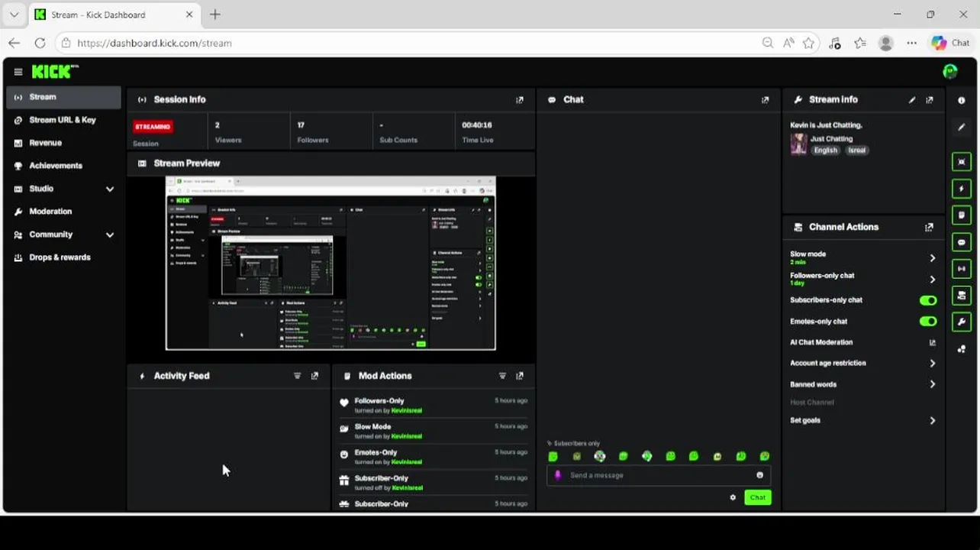Open Achievements page
980x550 pixels.
pos(64,166)
